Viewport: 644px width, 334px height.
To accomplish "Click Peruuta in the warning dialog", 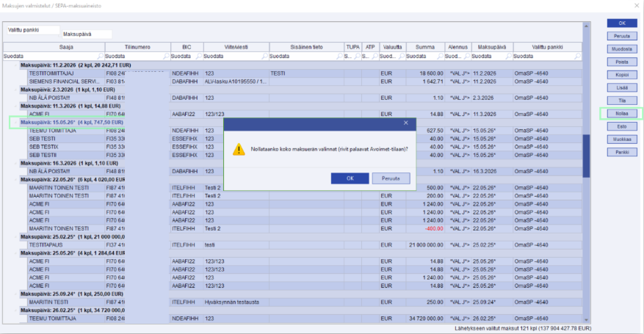I will 391,178.
